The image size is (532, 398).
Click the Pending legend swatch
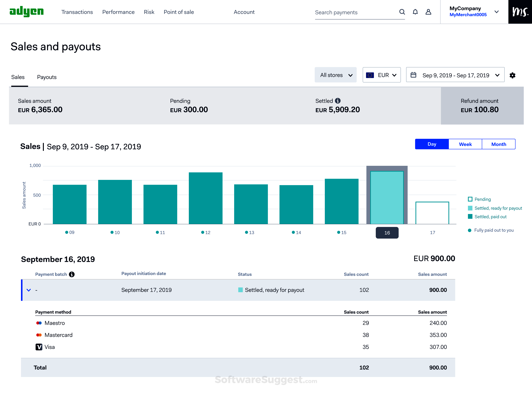470,199
